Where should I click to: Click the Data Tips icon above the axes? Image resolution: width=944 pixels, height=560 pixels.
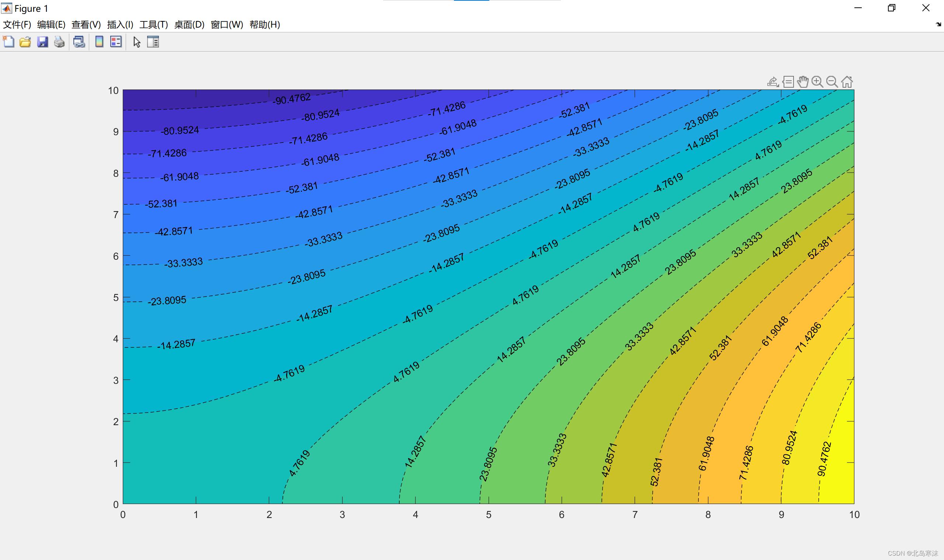click(788, 81)
